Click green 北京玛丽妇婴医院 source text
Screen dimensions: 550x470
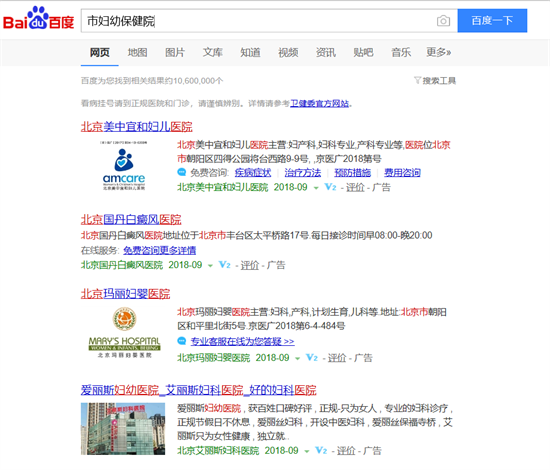click(x=214, y=358)
